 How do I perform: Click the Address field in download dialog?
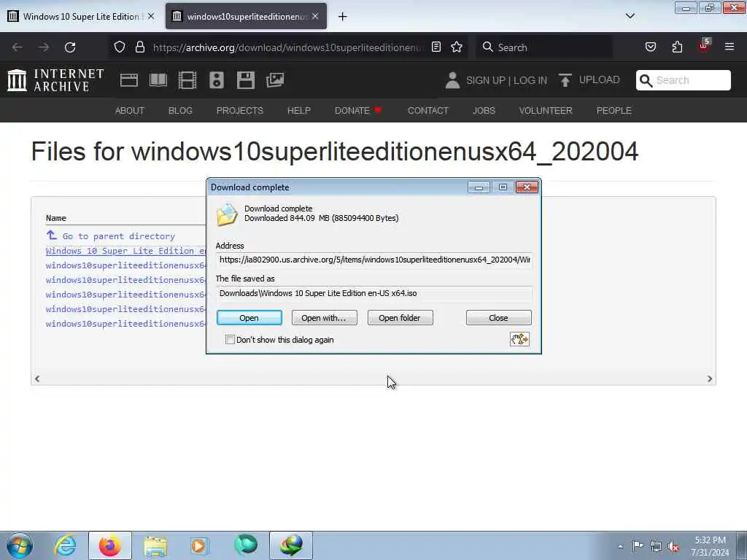click(374, 260)
